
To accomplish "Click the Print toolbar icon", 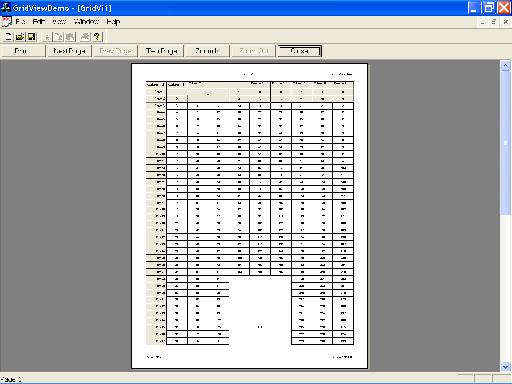I will 85,37.
